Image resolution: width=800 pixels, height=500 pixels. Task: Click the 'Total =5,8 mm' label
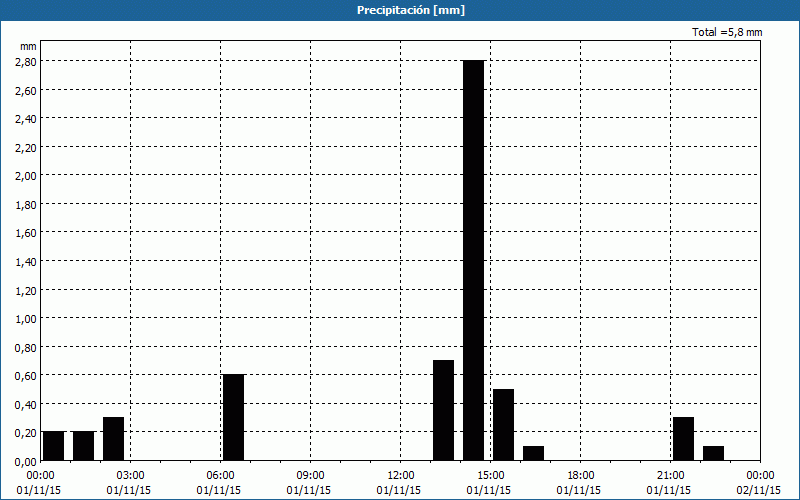click(727, 32)
